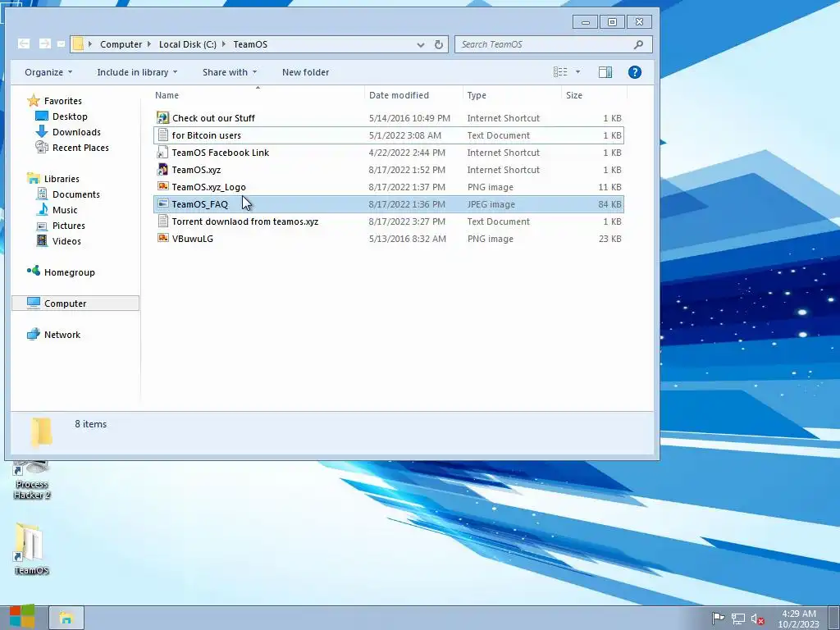Sort by the Type column header
The image size is (840, 630).
512,95
